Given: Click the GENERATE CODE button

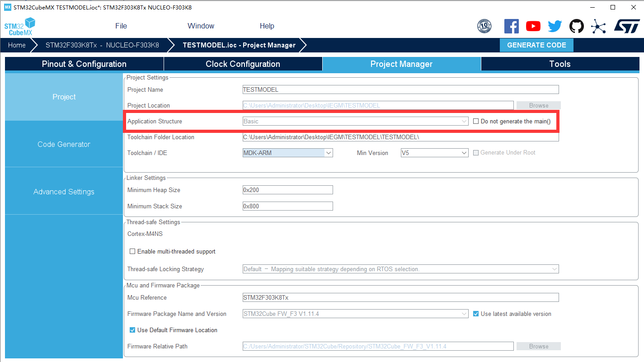Looking at the screenshot, I should coord(536,45).
